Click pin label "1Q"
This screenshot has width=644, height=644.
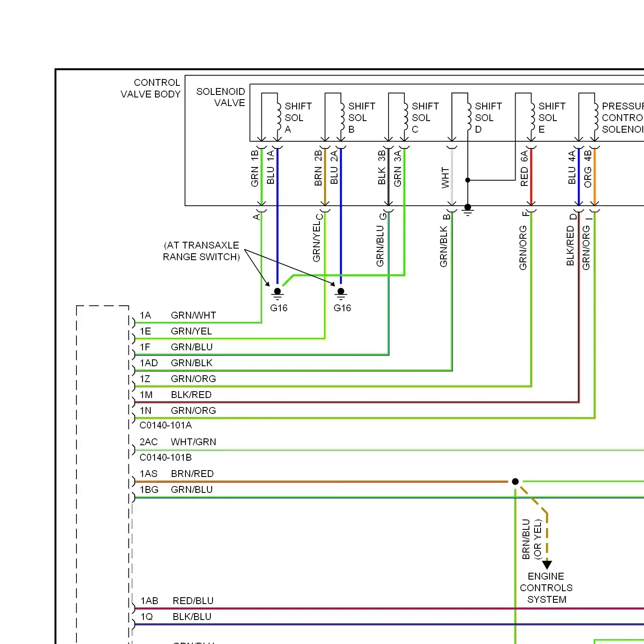(x=147, y=617)
